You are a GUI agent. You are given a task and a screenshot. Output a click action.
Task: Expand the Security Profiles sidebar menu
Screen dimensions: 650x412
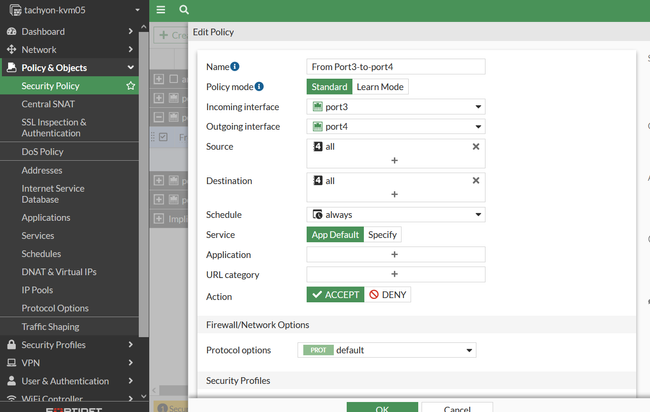pos(68,345)
